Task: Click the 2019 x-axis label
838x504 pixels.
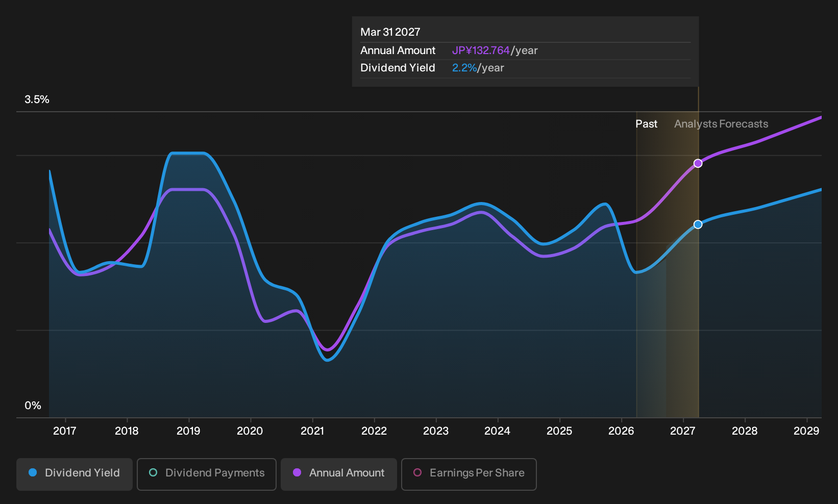Action: click(188, 431)
